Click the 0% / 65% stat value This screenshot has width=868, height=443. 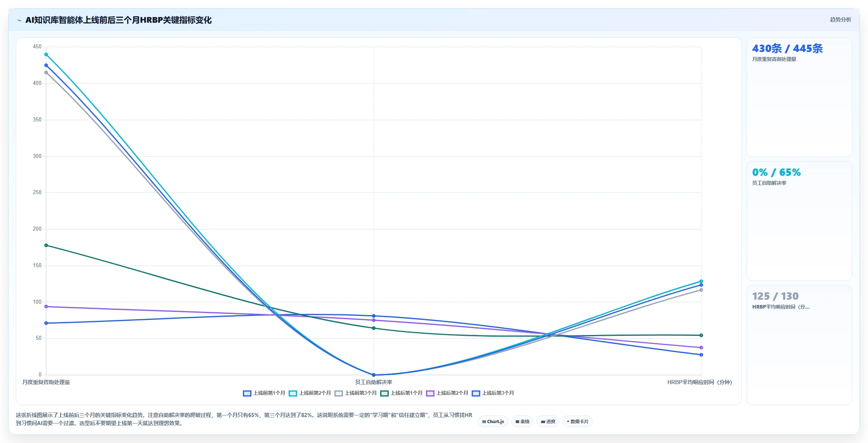click(776, 173)
